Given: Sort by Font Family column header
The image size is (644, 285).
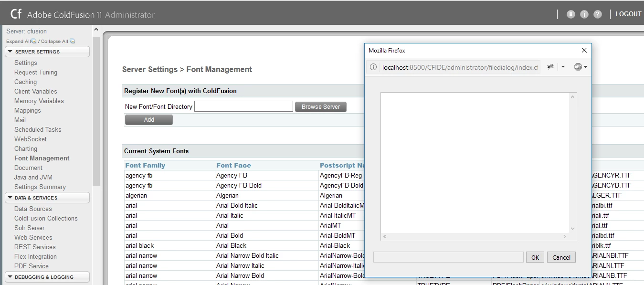Looking at the screenshot, I should click(145, 165).
